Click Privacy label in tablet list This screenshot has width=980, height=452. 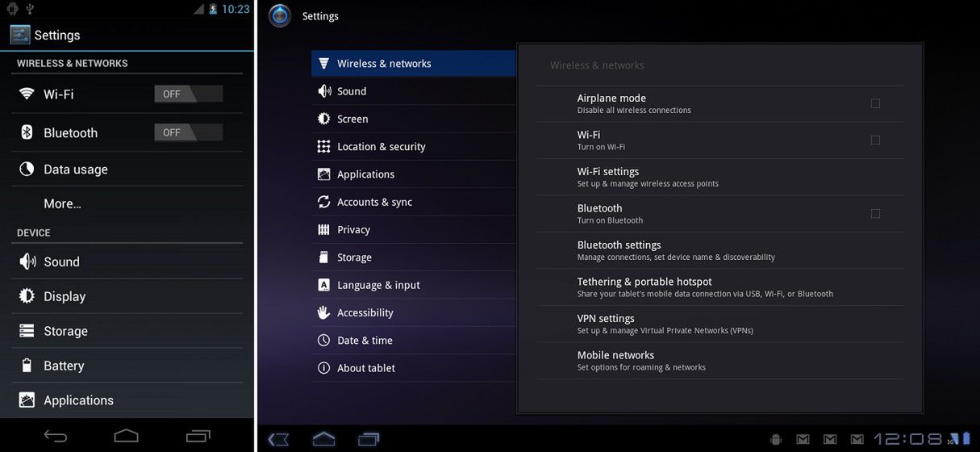pyautogui.click(x=353, y=229)
